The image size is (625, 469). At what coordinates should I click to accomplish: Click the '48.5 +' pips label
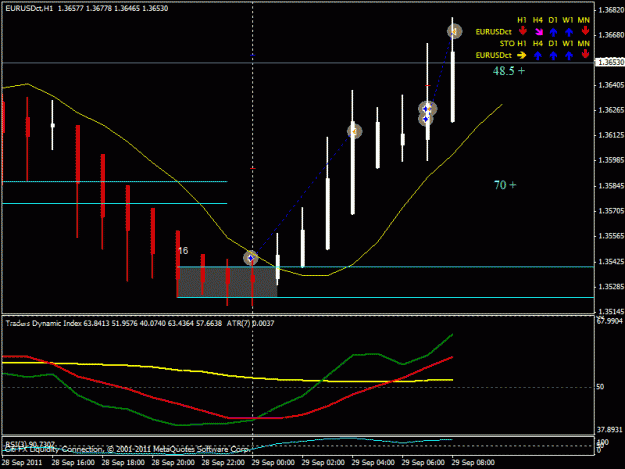[x=509, y=71]
